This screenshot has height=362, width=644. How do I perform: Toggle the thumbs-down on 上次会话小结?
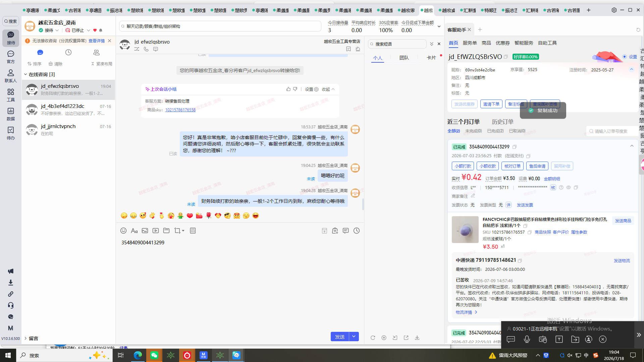pos(295,89)
